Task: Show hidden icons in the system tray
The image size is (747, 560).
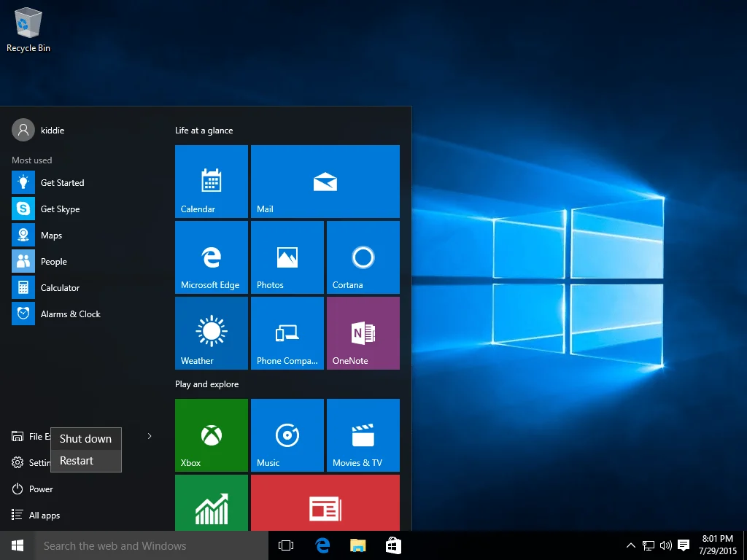Action: pos(630,545)
